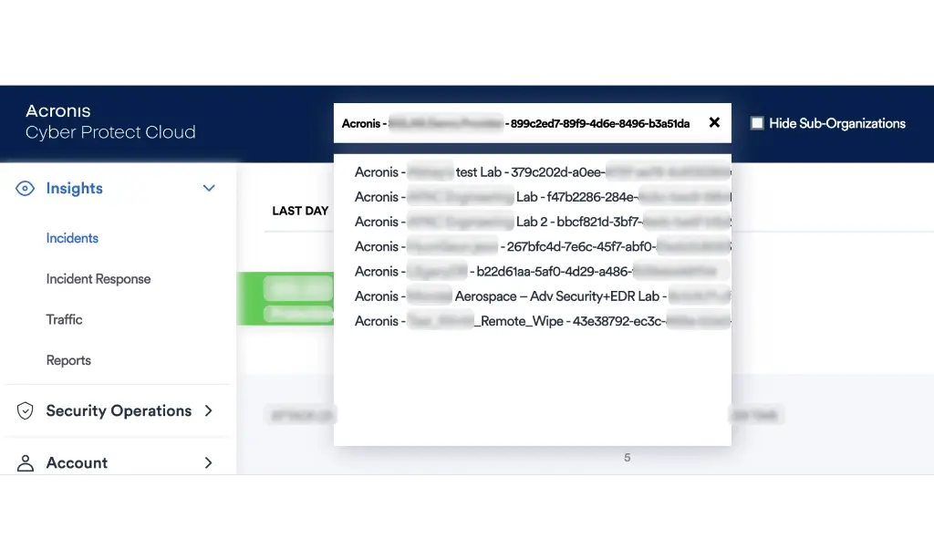The width and height of the screenshot is (934, 560).
Task: Expand Security Operations chevron
Action: pos(209,410)
